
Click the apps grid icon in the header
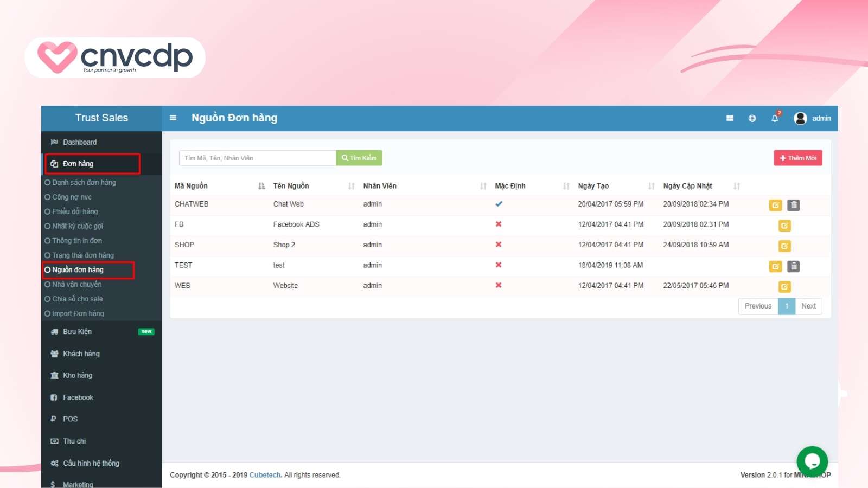click(x=730, y=118)
